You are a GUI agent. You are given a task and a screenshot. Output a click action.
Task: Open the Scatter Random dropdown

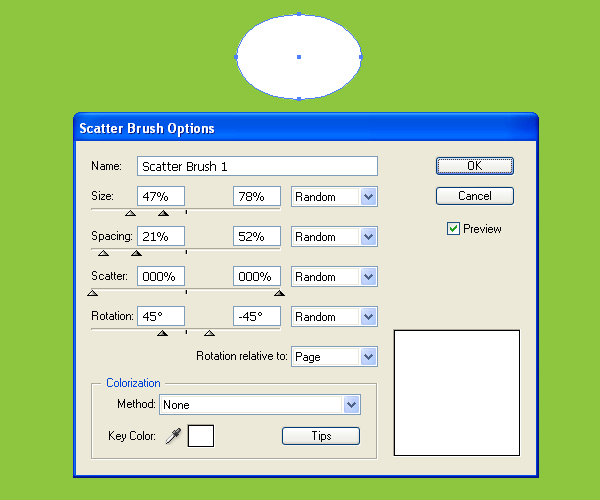point(334,277)
